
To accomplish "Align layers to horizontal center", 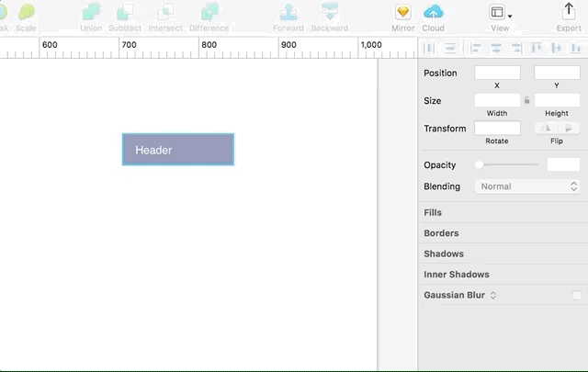I will 496,48.
